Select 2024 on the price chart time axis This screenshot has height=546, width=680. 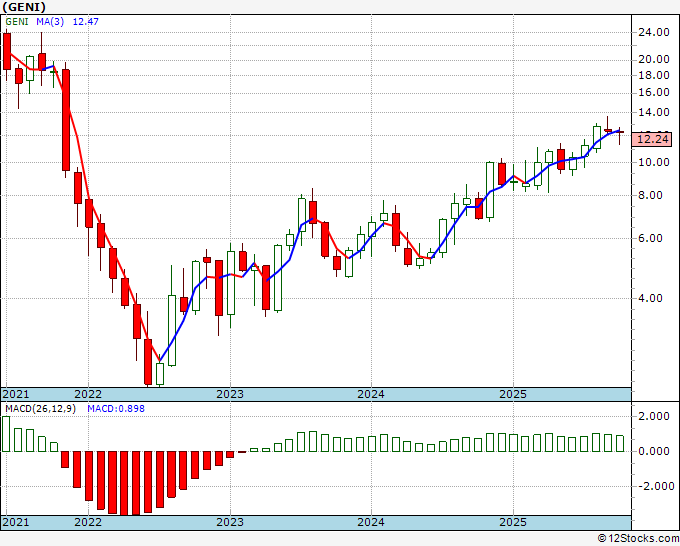pos(371,394)
